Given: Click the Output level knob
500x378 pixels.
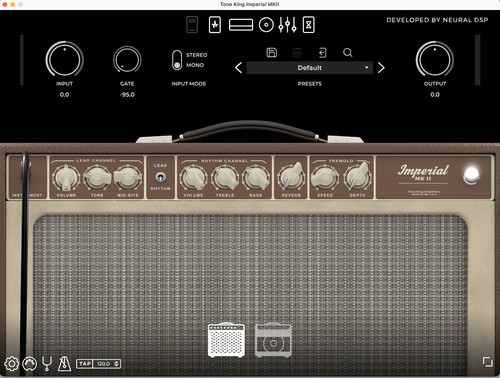Looking at the screenshot, I should pos(435,59).
